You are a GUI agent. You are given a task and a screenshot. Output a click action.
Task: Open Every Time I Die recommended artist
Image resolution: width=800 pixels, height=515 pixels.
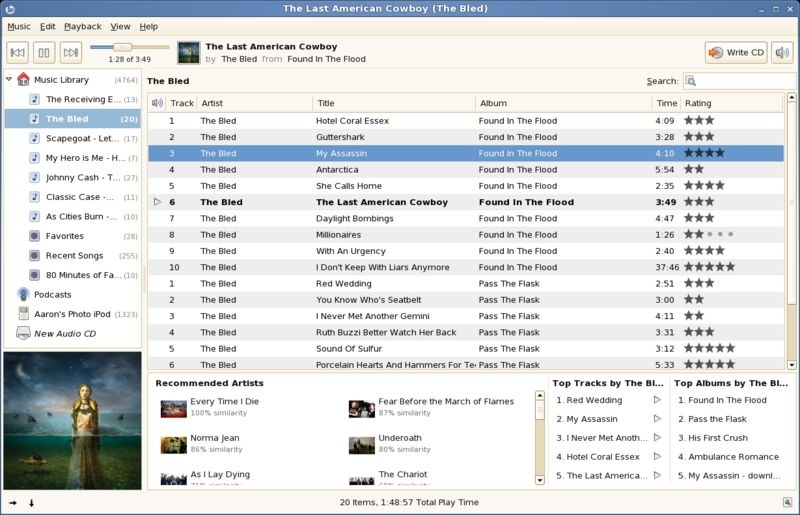pyautogui.click(x=224, y=401)
